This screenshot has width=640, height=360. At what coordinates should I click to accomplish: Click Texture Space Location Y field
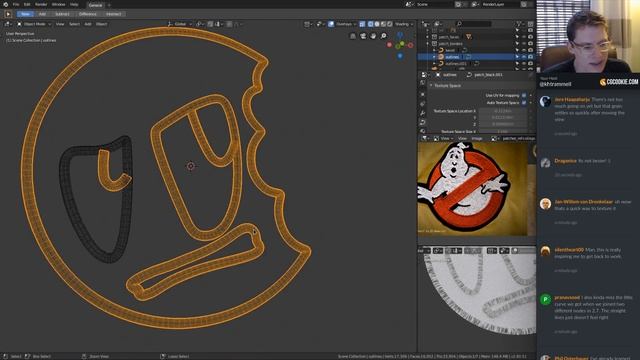click(503, 118)
